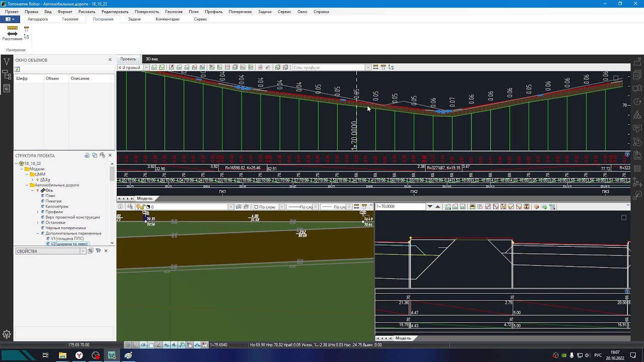Click the previous cross-section down arrow icon
The width and height of the screenshot is (644, 362).
click(430, 207)
